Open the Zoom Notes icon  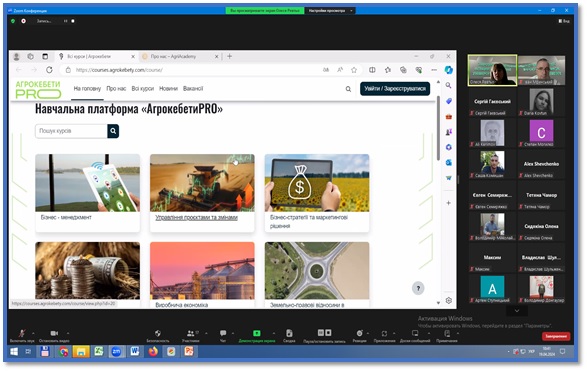tap(447, 333)
